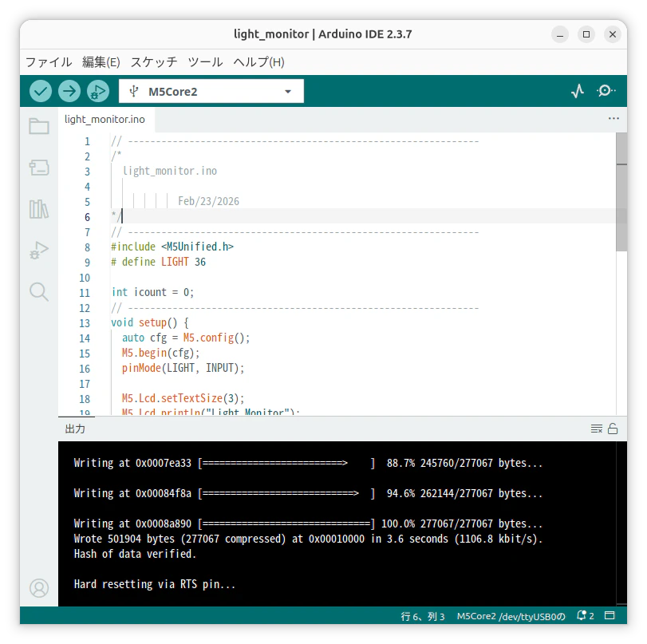Click the 出力 panel label
This screenshot has width=647, height=644.
tap(75, 429)
